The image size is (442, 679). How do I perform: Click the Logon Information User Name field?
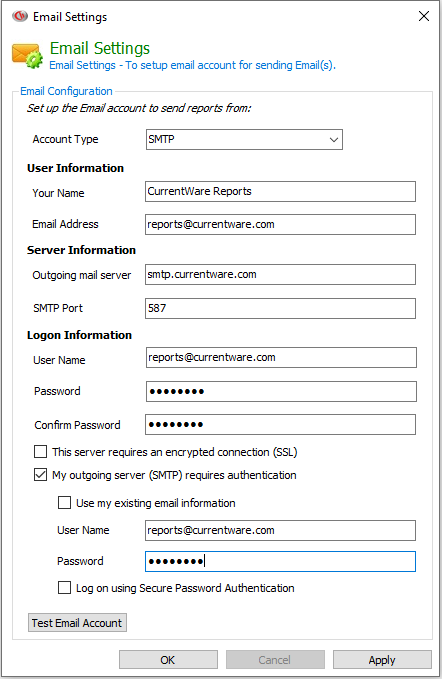[x=281, y=357]
